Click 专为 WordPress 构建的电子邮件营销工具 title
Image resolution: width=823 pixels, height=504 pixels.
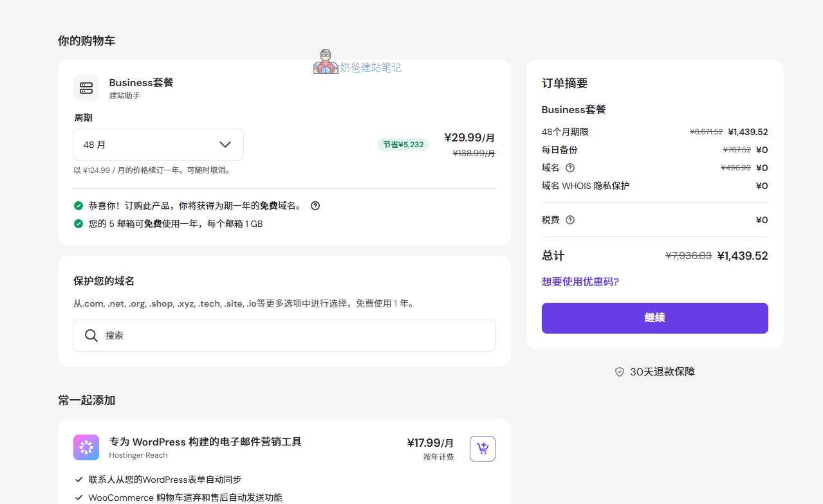pos(205,442)
